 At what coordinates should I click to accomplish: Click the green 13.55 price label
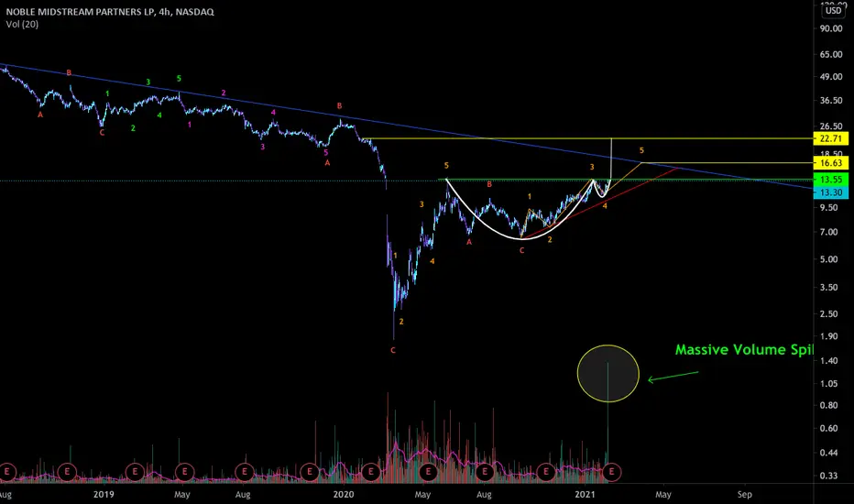(x=830, y=180)
